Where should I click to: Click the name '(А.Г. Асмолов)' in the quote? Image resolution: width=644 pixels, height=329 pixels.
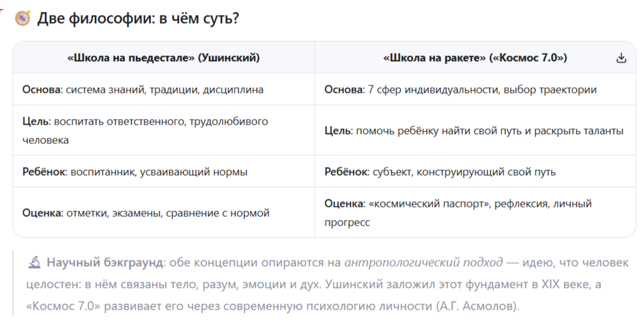pyautogui.click(x=477, y=306)
